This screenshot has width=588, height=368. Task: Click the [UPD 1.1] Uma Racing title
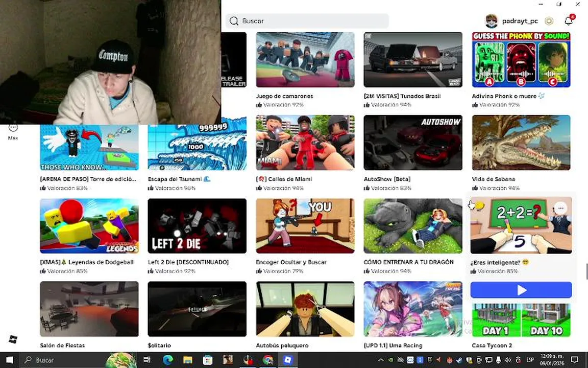tap(393, 346)
